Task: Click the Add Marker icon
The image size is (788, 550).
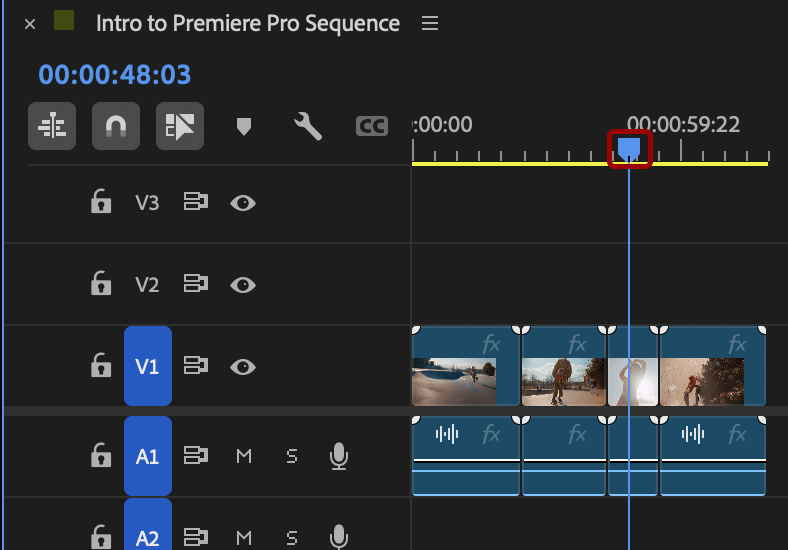Action: (244, 126)
